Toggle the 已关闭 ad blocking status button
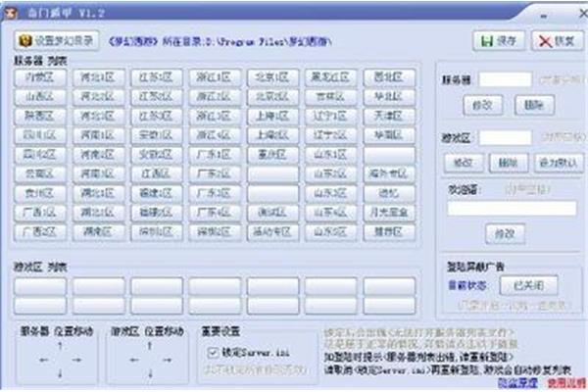 (x=529, y=286)
